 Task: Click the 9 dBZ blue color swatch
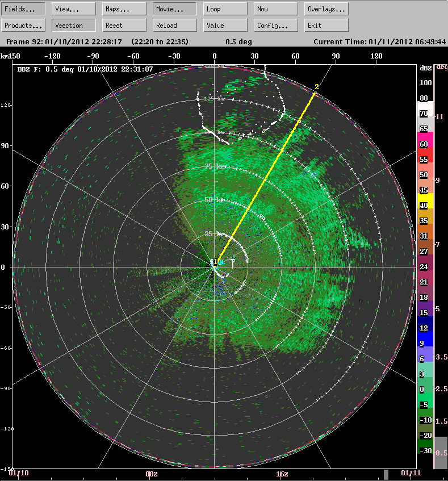click(426, 339)
